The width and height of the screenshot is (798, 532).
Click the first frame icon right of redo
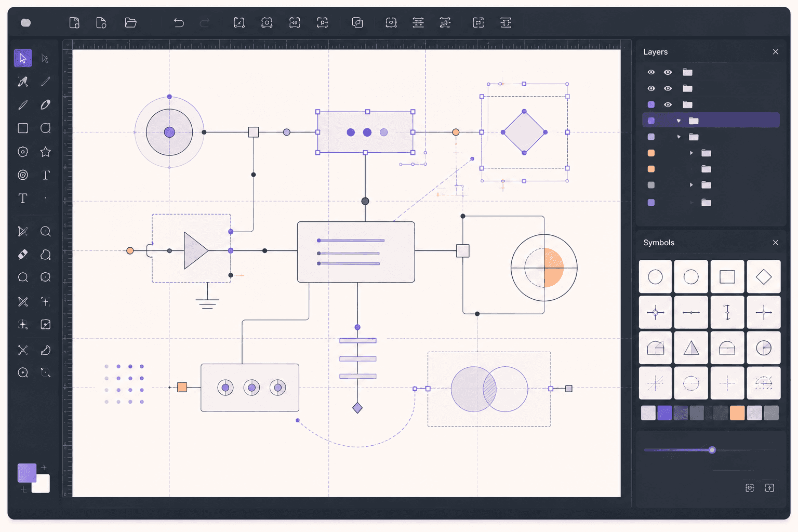click(239, 22)
